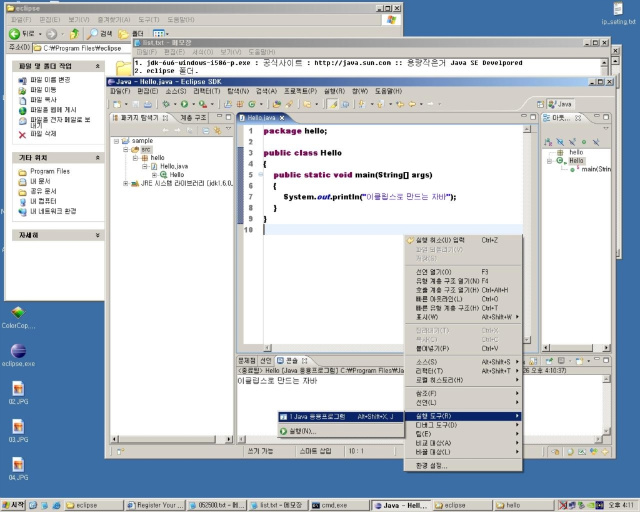Click the New Java Class icon
This screenshot has height=512, width=640.
tap(252, 105)
